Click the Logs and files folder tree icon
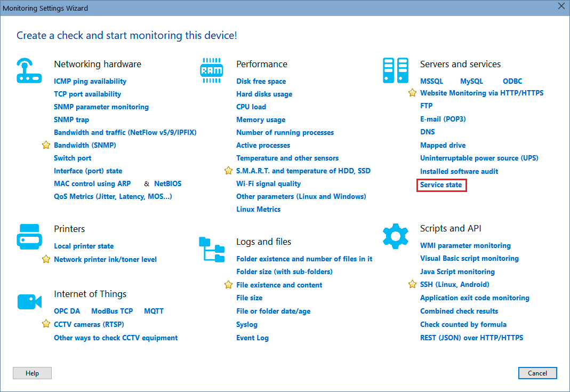Image resolution: width=570 pixels, height=392 pixels. (211, 250)
